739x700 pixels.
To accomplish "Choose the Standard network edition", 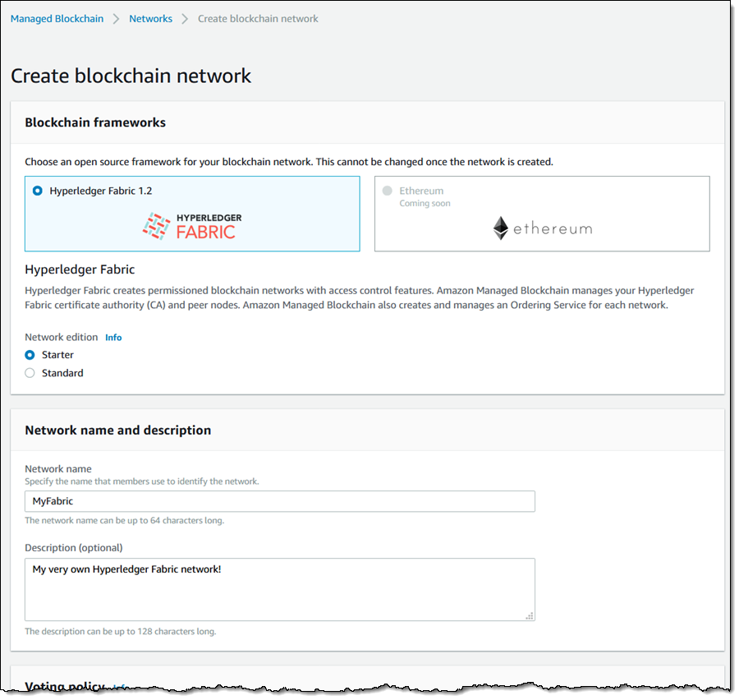I will click(x=30, y=373).
